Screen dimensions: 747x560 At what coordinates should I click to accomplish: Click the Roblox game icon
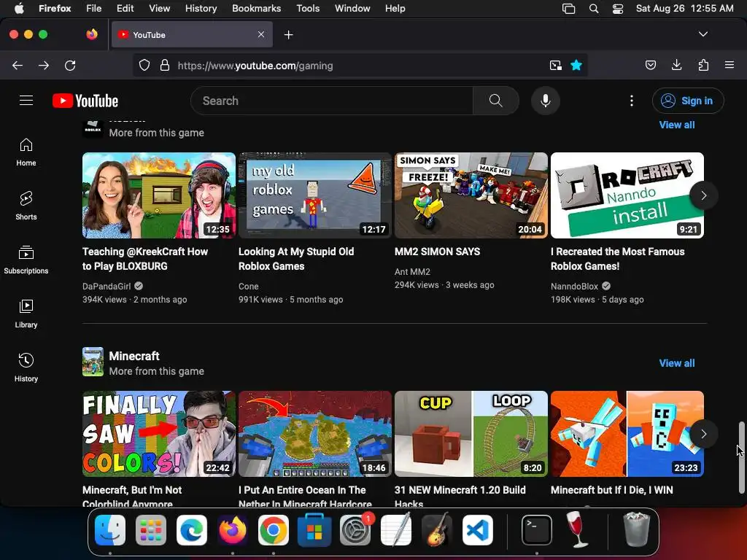93,128
